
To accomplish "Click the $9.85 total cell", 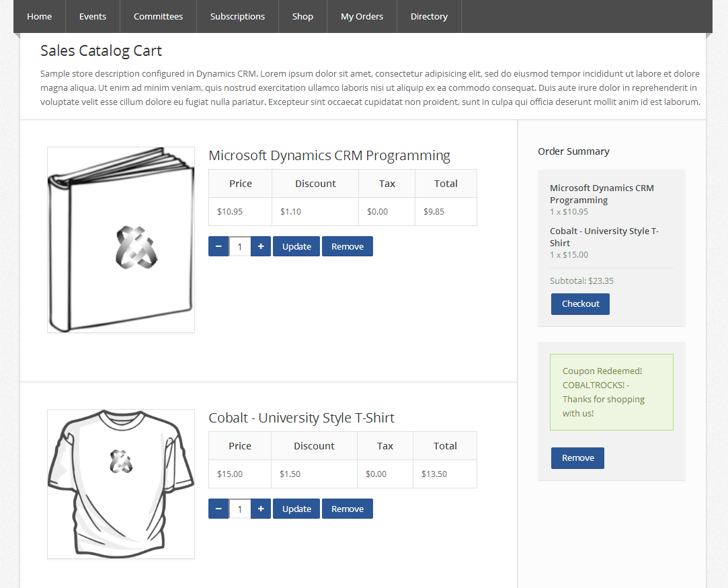I will pyautogui.click(x=446, y=211).
